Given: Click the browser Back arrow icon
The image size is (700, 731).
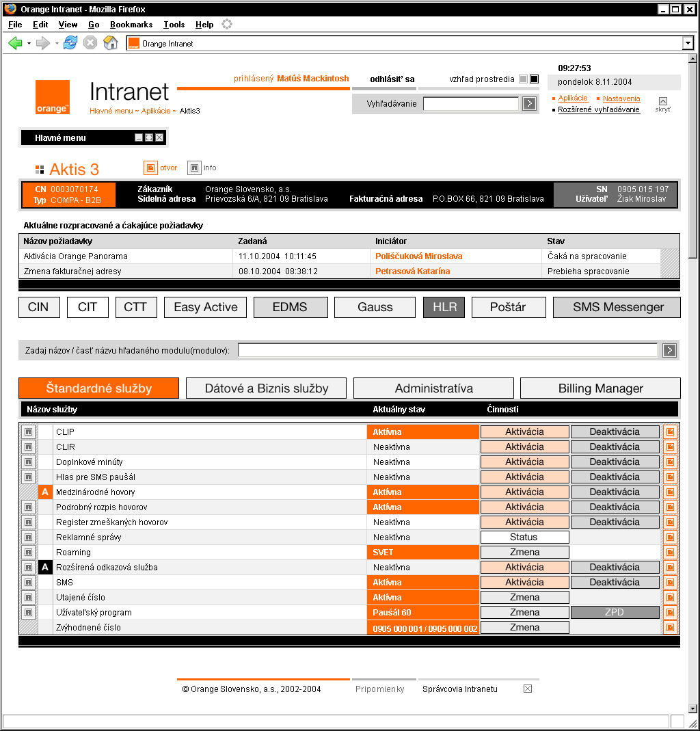Looking at the screenshot, I should [x=15, y=43].
